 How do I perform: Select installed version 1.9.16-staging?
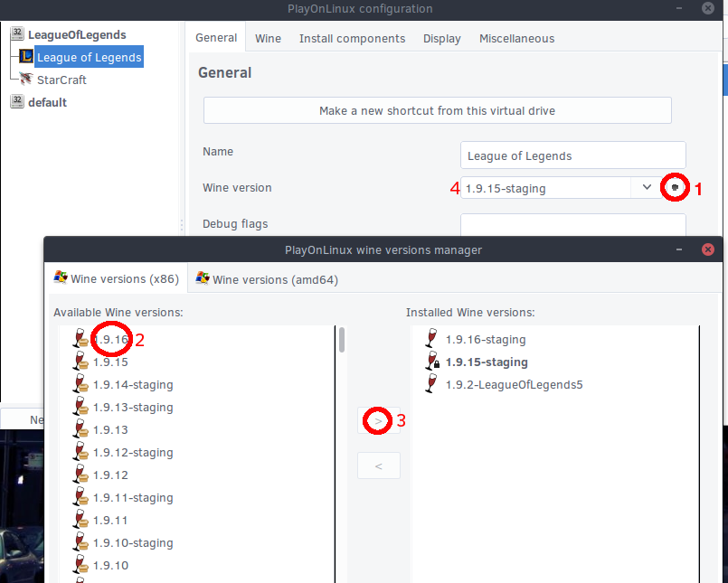486,340
